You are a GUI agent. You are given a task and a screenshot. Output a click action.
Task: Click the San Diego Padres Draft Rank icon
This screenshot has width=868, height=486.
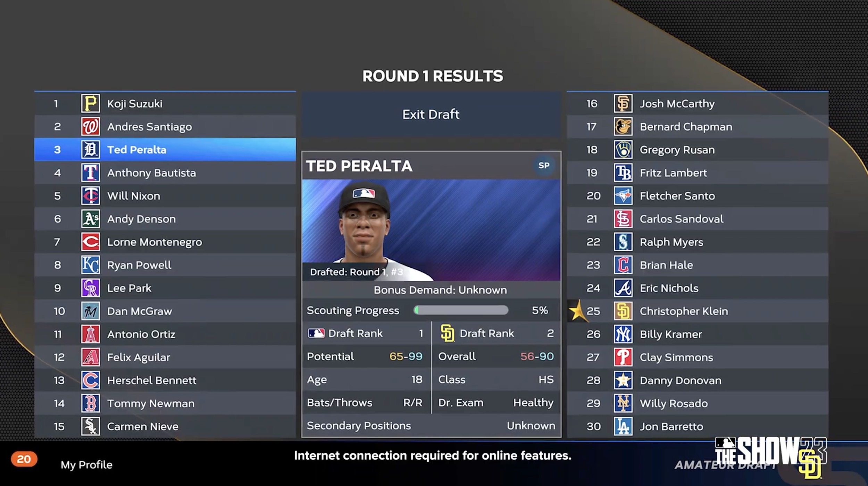click(x=447, y=333)
